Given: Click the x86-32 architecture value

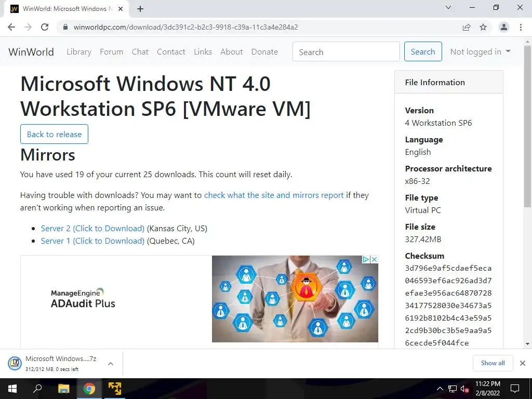Looking at the screenshot, I should pos(417,181).
